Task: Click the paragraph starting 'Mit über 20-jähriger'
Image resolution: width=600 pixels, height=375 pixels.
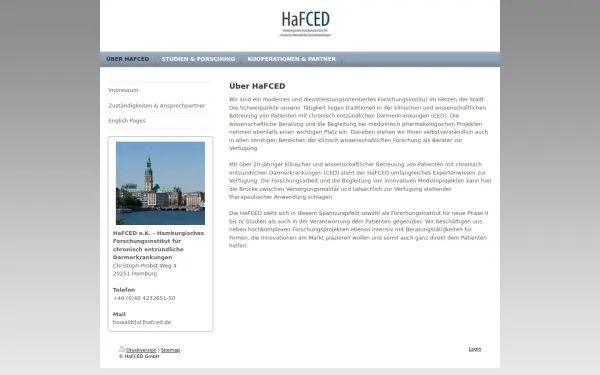Action: (360, 181)
